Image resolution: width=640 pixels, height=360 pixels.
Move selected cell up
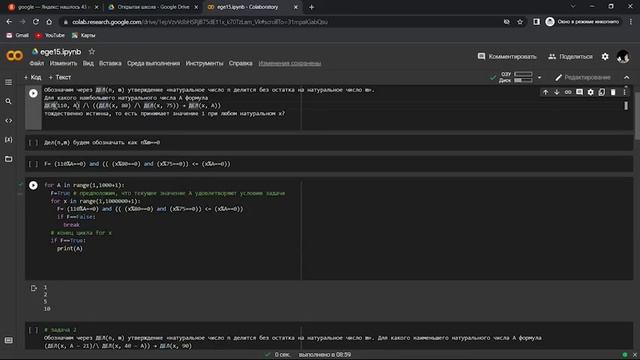545,92
